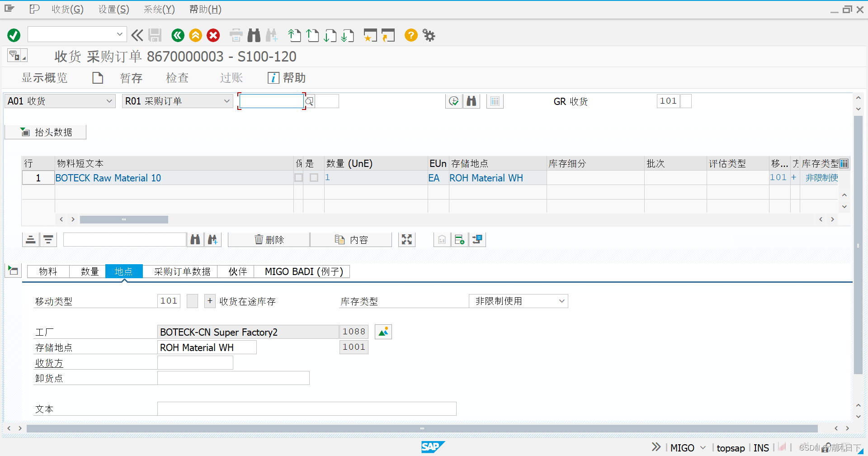The height and width of the screenshot is (456, 868).
Task: Switch to the 物料 tab
Action: click(48, 271)
